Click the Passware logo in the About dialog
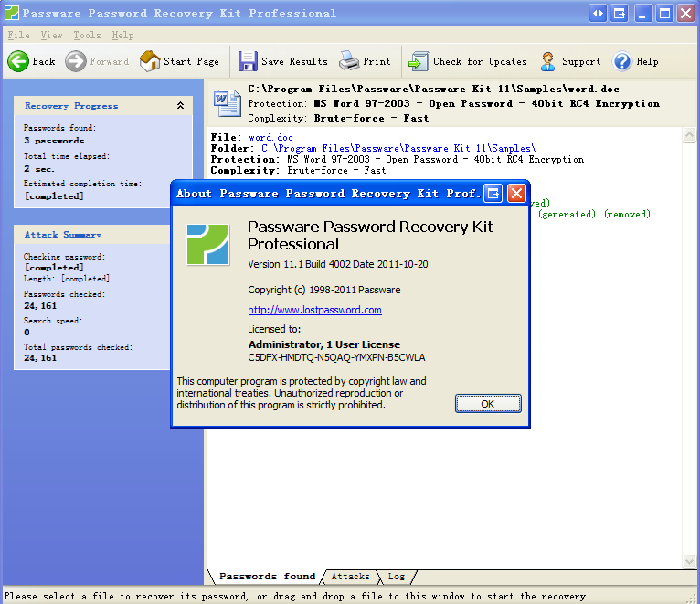 [208, 244]
